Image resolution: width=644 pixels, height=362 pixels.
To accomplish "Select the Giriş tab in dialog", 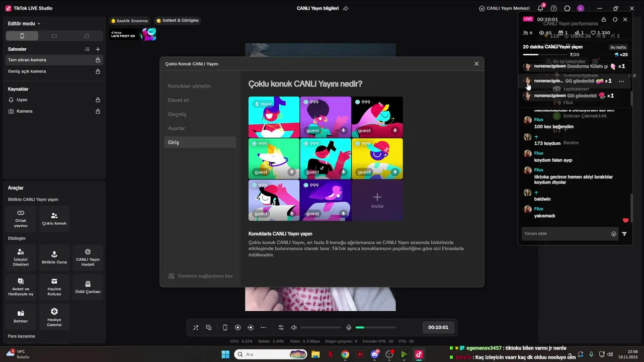I will click(200, 142).
